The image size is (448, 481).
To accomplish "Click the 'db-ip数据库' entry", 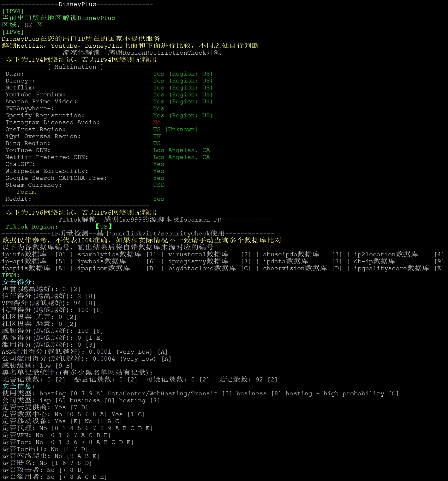I will pos(374,261).
